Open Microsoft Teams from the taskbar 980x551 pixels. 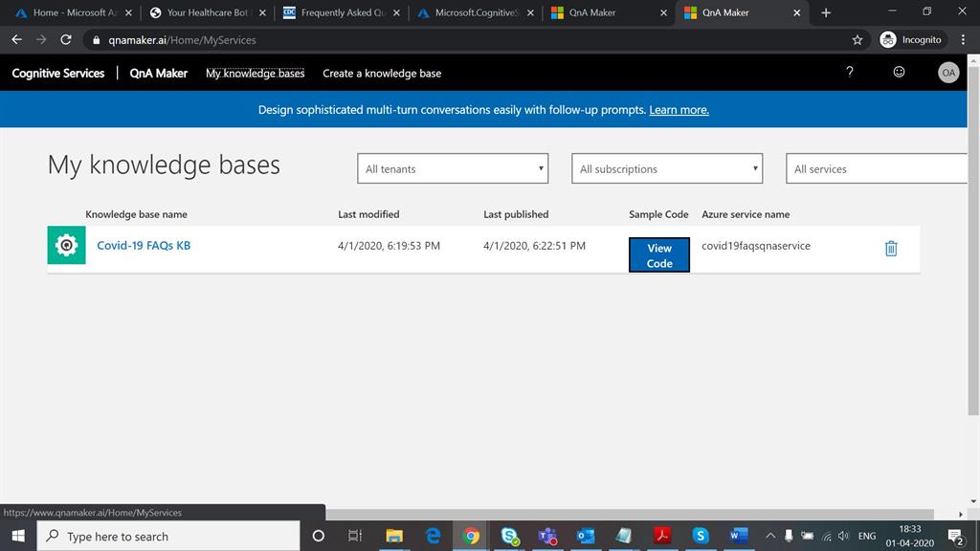548,536
